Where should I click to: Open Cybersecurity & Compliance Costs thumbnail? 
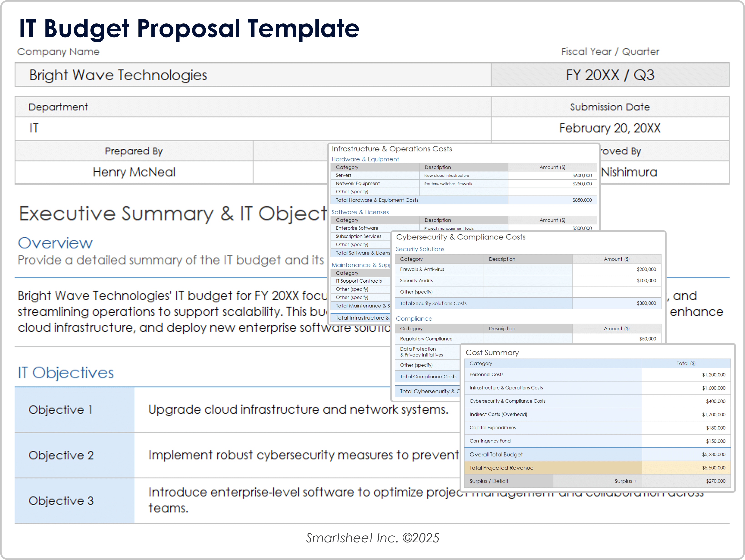click(x=460, y=237)
